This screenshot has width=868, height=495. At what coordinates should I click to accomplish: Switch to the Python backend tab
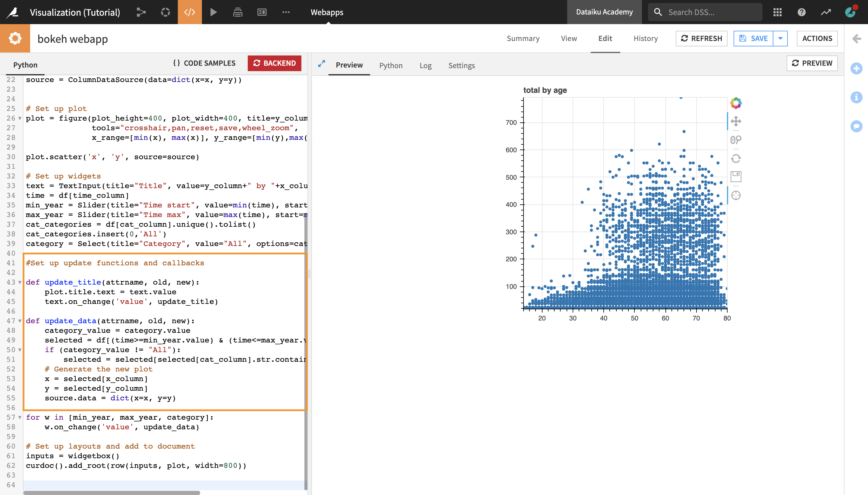[391, 65]
